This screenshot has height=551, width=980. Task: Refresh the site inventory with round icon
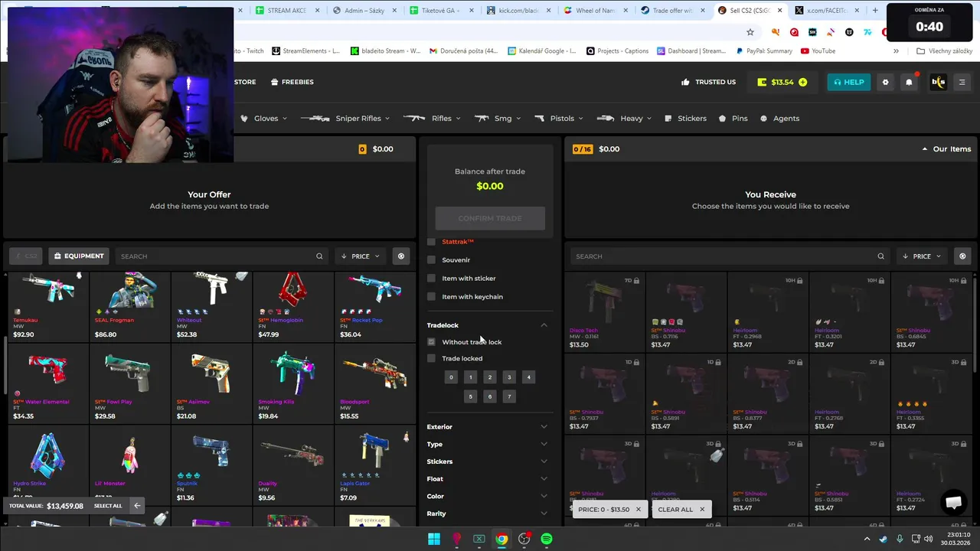click(962, 256)
